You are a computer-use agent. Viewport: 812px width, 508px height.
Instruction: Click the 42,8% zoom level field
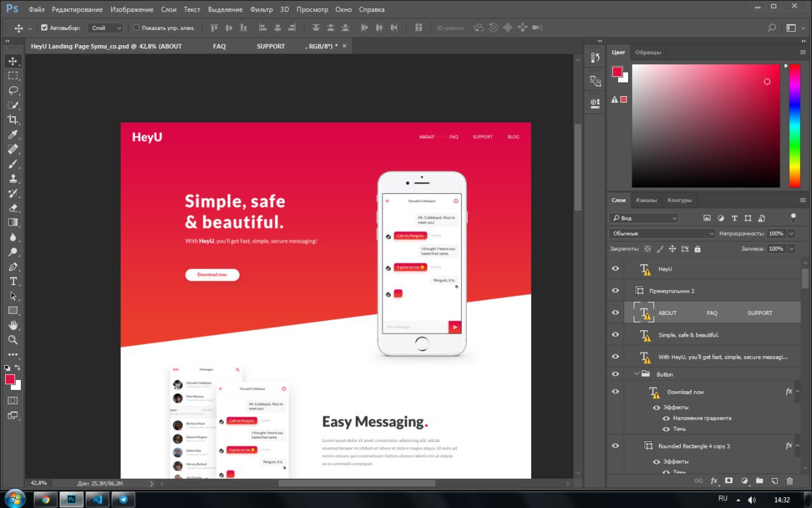click(x=39, y=483)
